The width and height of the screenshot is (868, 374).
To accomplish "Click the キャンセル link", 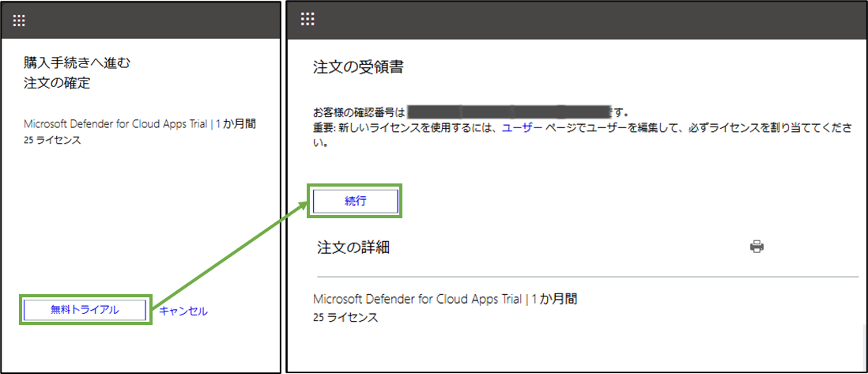I will pyautogui.click(x=183, y=311).
